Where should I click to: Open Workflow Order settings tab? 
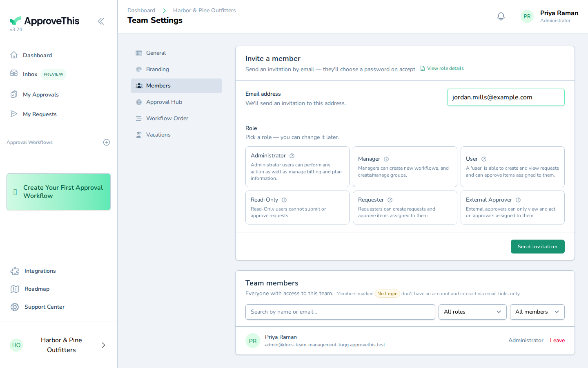tap(176, 118)
